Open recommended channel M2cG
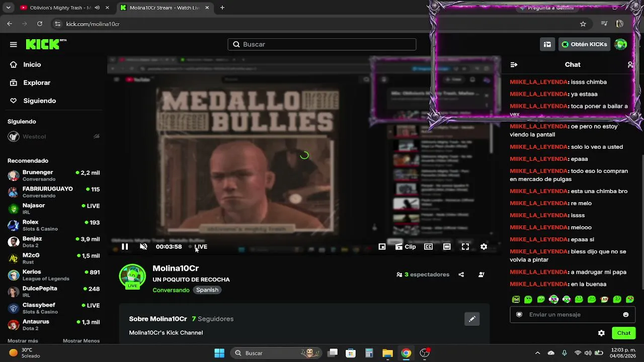This screenshot has height=362, width=644. (53, 258)
